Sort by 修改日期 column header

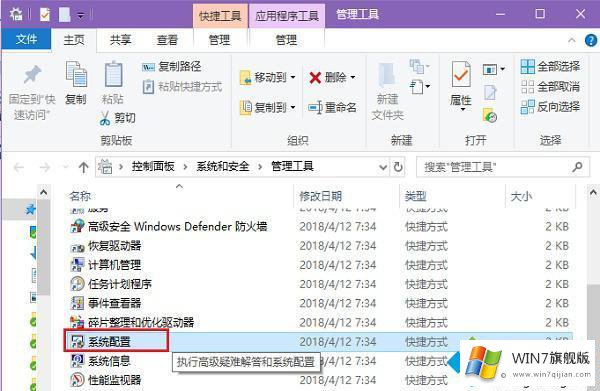321,197
